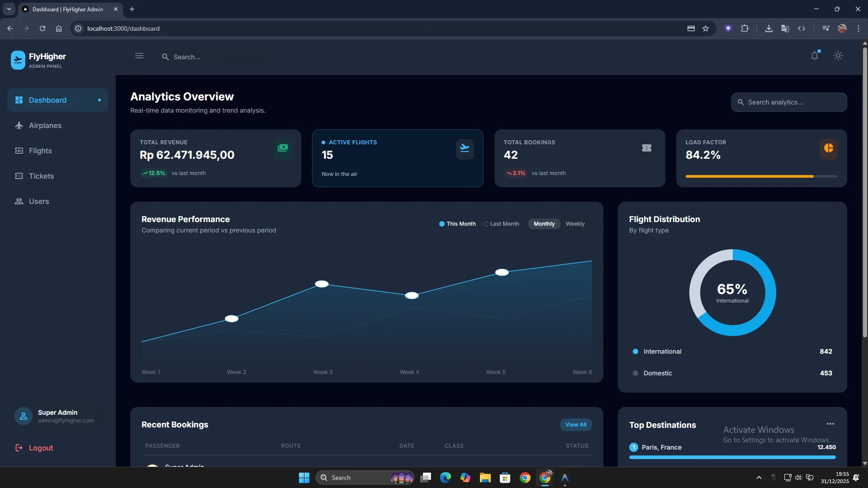
Task: Log out using the Logout link
Action: [41, 448]
